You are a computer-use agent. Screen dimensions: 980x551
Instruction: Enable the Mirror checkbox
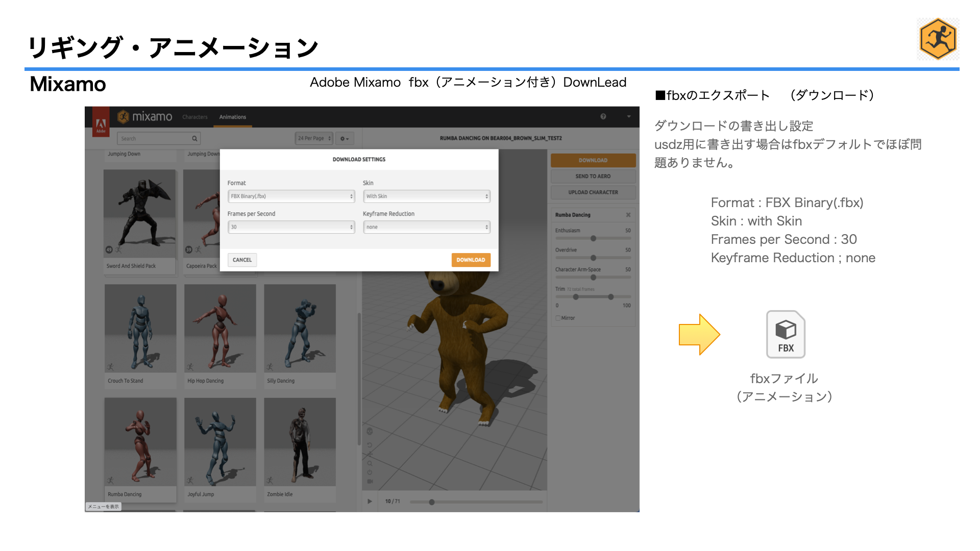pos(558,318)
